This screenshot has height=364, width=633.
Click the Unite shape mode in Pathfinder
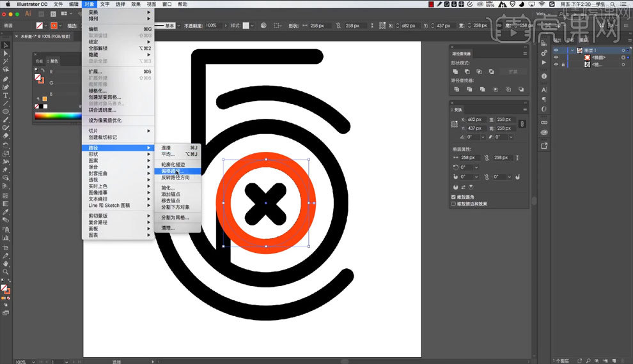pos(455,72)
